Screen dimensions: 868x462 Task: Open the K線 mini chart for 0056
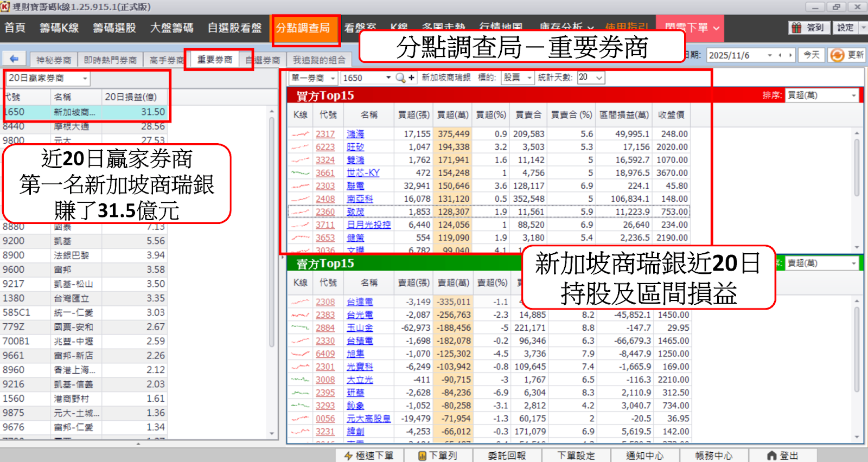click(x=300, y=419)
